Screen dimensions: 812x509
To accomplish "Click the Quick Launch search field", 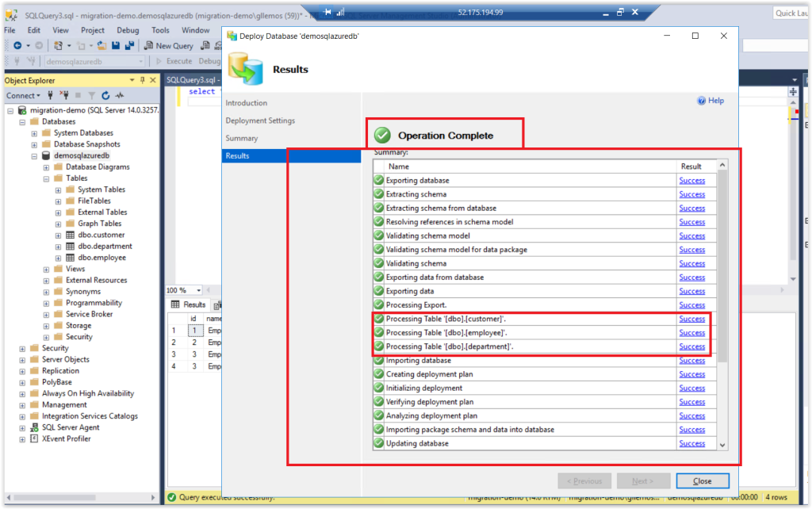I will 791,13.
